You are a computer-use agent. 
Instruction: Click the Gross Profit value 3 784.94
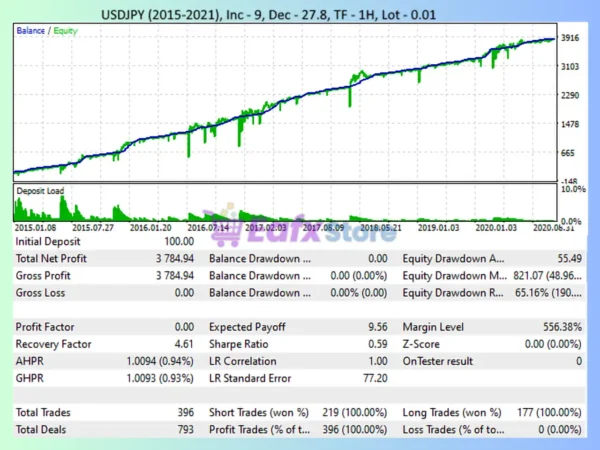coord(175,276)
